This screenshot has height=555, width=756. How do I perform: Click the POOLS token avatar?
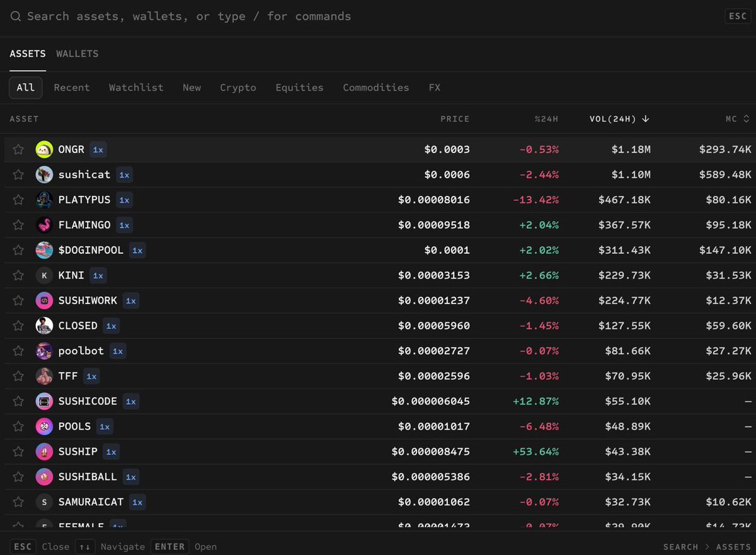click(x=44, y=426)
